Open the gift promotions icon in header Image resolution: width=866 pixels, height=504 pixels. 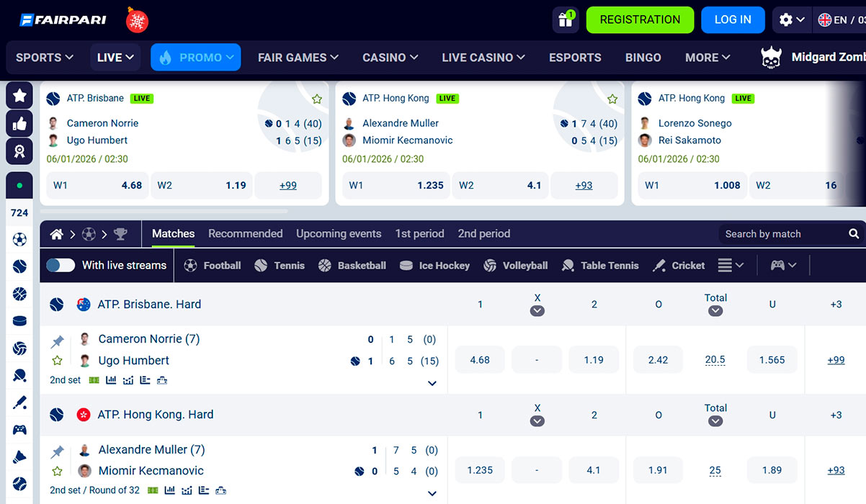(566, 20)
